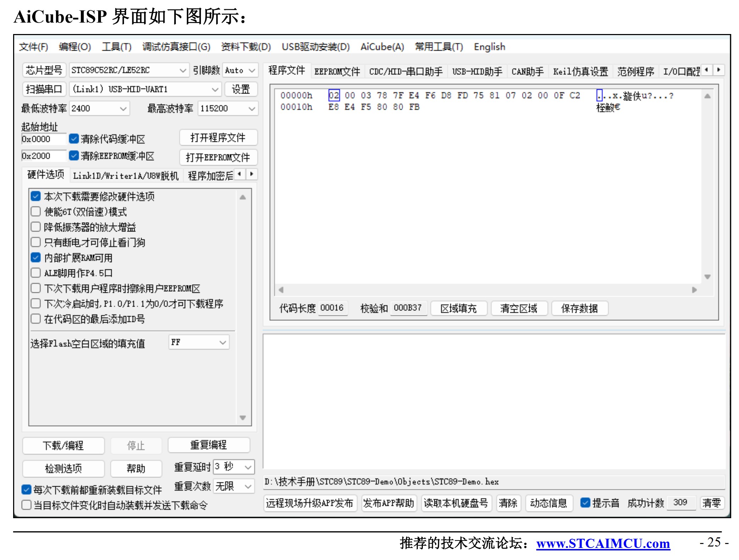This screenshot has height=560, width=739.
Task: Click 读取本机硬盘号 button
Action: [x=456, y=503]
